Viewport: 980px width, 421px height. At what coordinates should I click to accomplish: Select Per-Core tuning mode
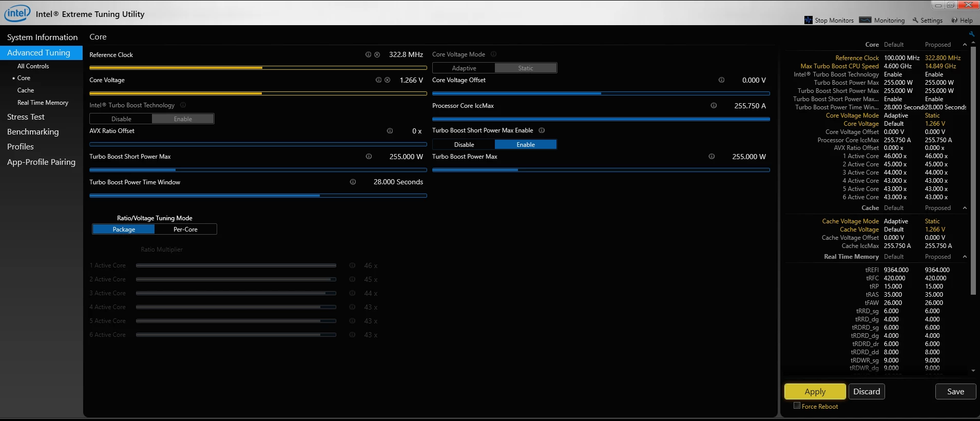coord(185,229)
